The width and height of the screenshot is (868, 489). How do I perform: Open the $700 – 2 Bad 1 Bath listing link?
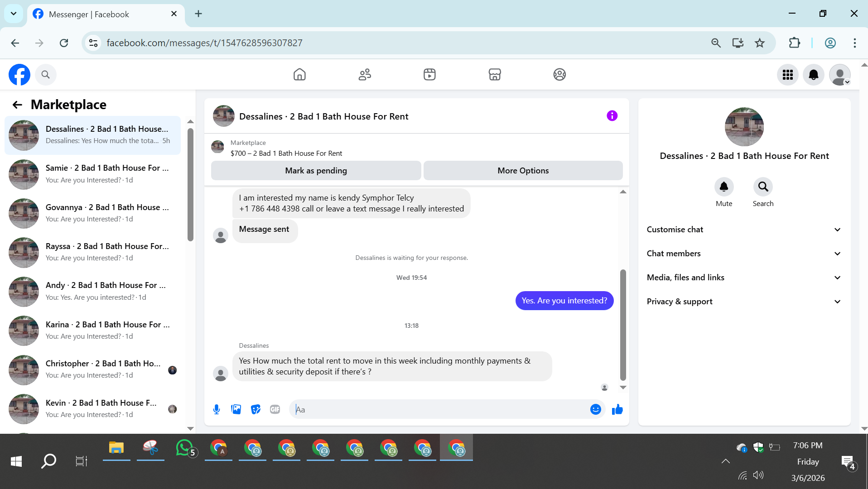tap(286, 153)
